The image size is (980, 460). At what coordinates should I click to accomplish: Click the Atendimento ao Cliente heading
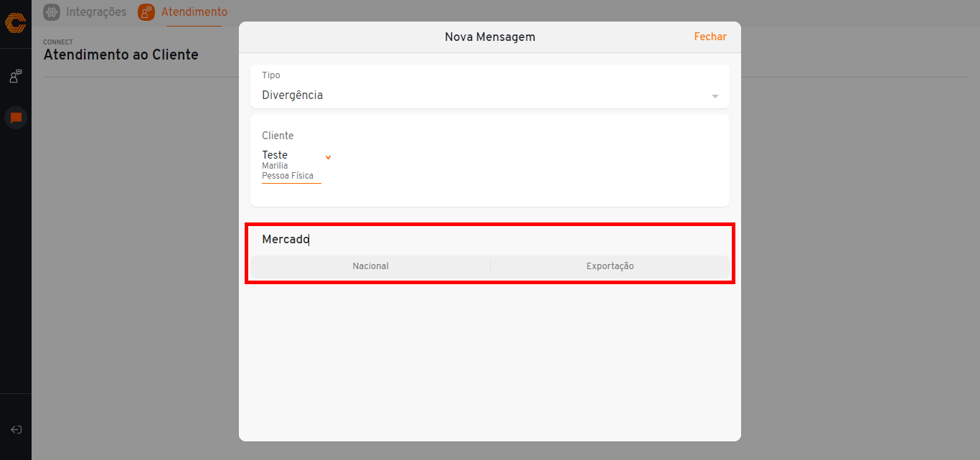[x=121, y=55]
